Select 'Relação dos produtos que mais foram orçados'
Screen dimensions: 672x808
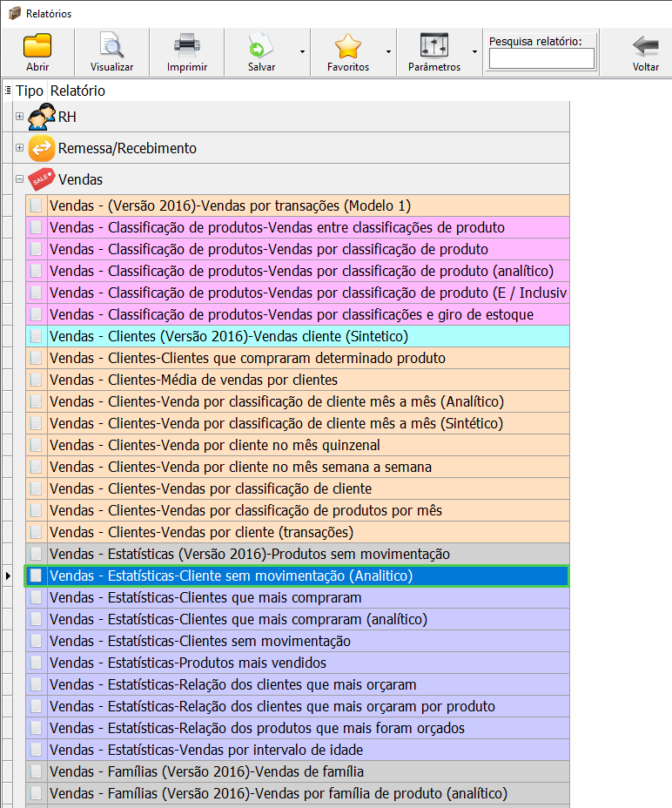(298, 728)
